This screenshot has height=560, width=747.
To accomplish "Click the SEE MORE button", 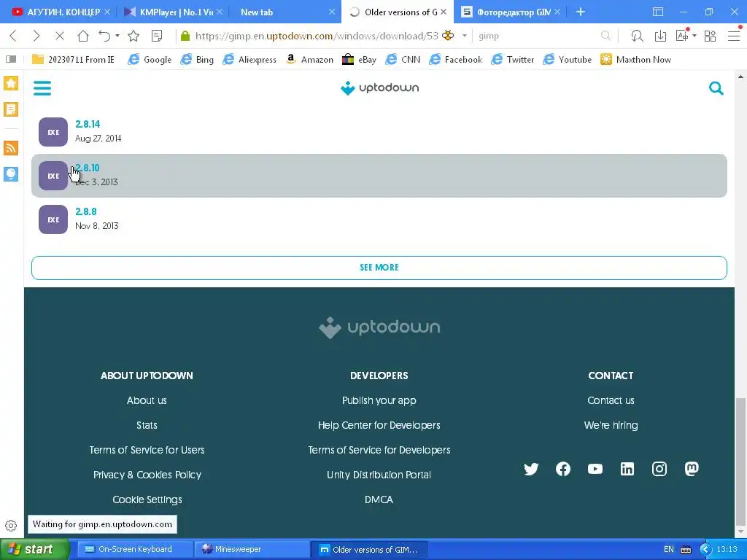I will pyautogui.click(x=379, y=268).
